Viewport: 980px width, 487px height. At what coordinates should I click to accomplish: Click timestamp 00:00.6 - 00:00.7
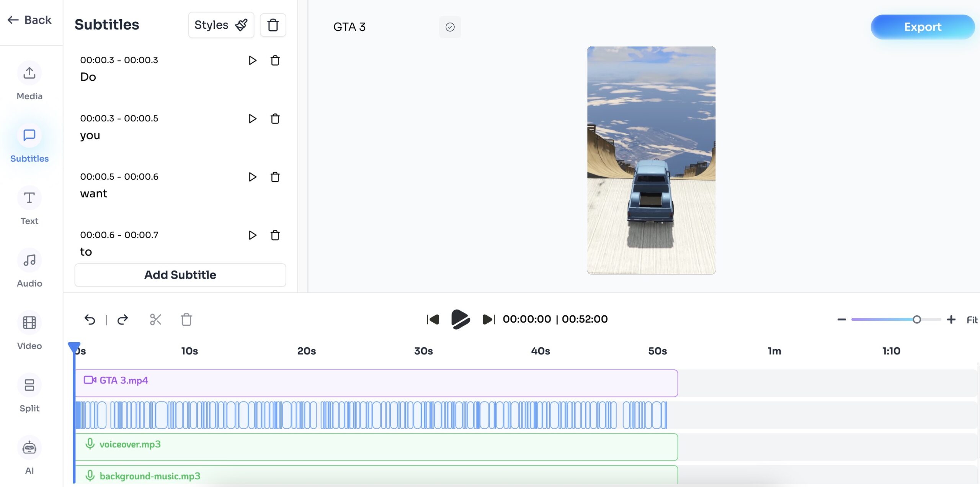pyautogui.click(x=119, y=235)
